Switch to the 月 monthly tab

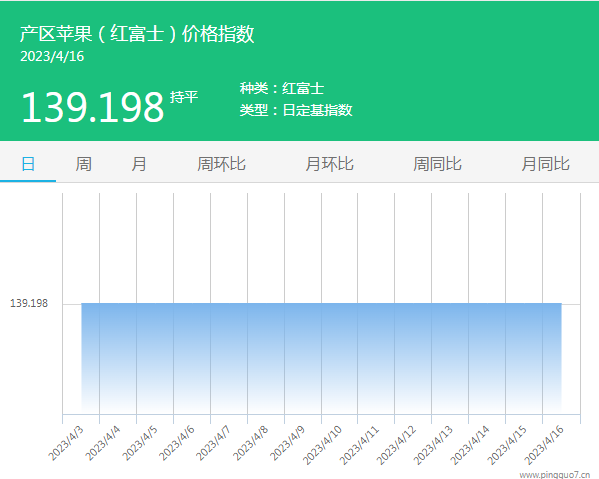tap(139, 164)
